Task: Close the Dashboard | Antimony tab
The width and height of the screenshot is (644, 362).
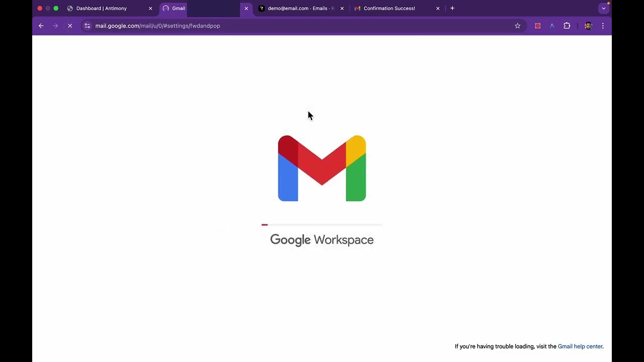Action: tap(150, 8)
